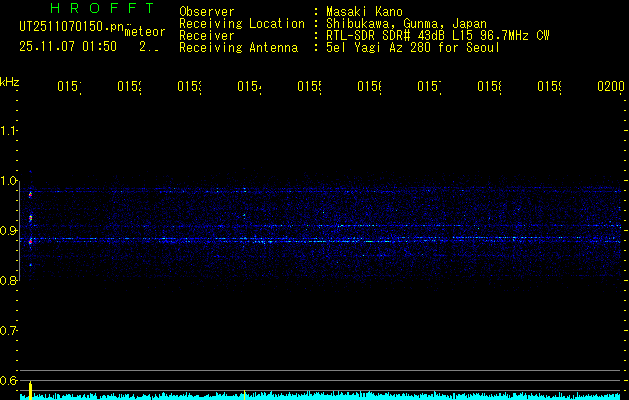Click the small yellow spike in the amplitude strip
The image size is (629, 400).
point(244,395)
